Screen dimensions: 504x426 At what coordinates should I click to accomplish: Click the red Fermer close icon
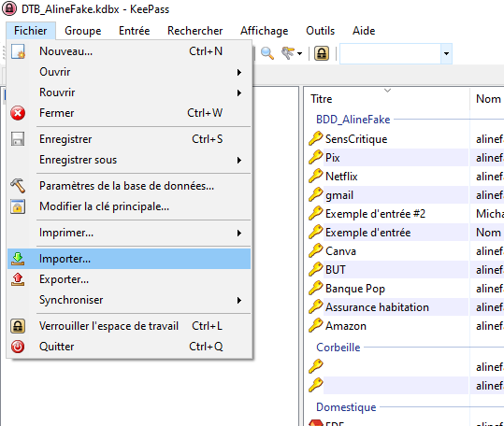pos(18,113)
